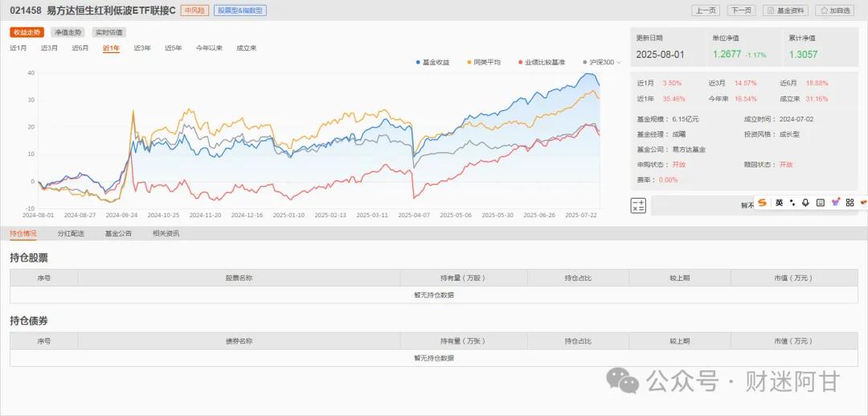Select the 近1月 time range
This screenshot has height=416, width=868.
click(x=18, y=48)
